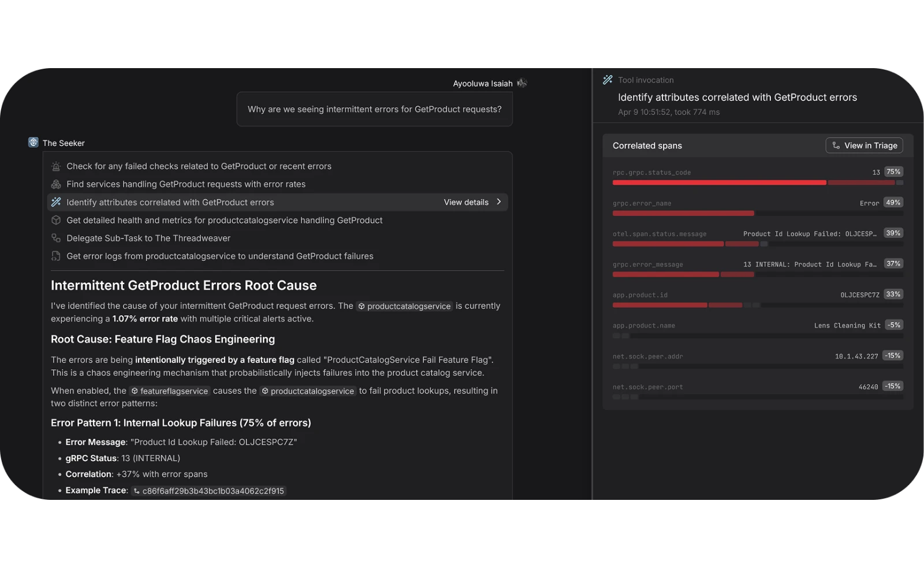Click the 75% badge on rpc.grpc.status_code

(893, 172)
